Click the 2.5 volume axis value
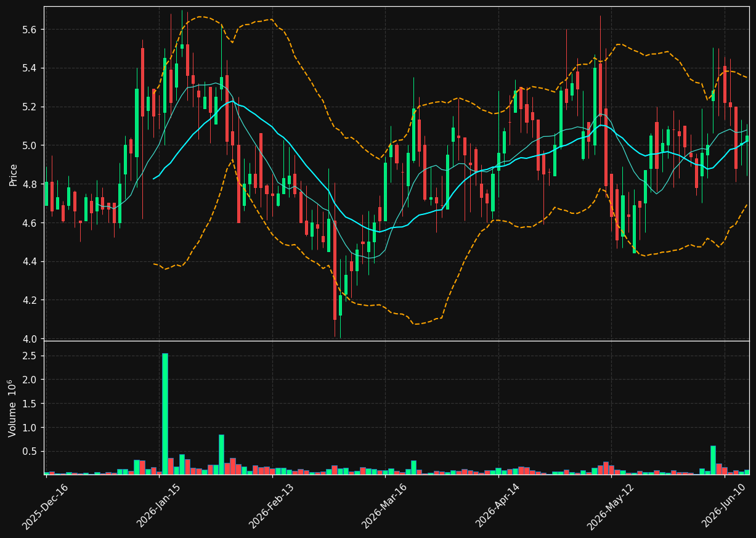Viewport: 756px width, 538px height. coord(30,356)
